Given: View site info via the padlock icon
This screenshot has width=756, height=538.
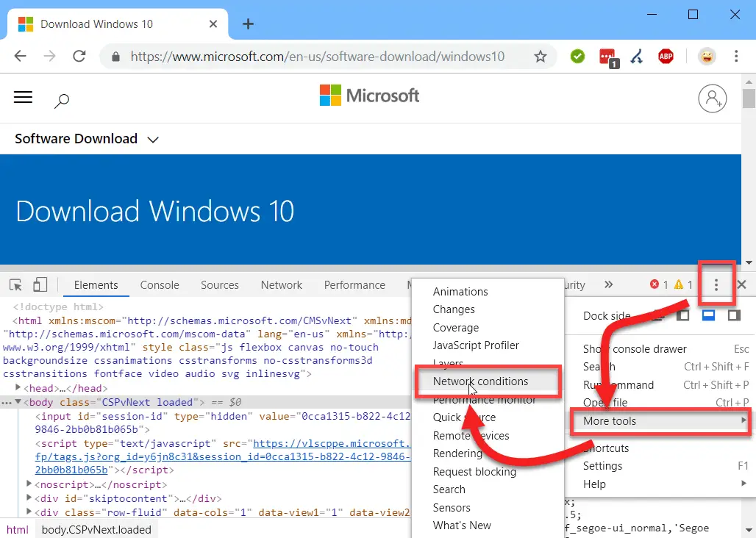Looking at the screenshot, I should click(115, 57).
